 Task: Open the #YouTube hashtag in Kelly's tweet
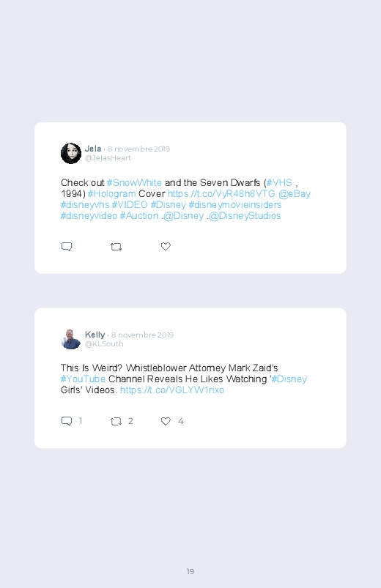(83, 379)
